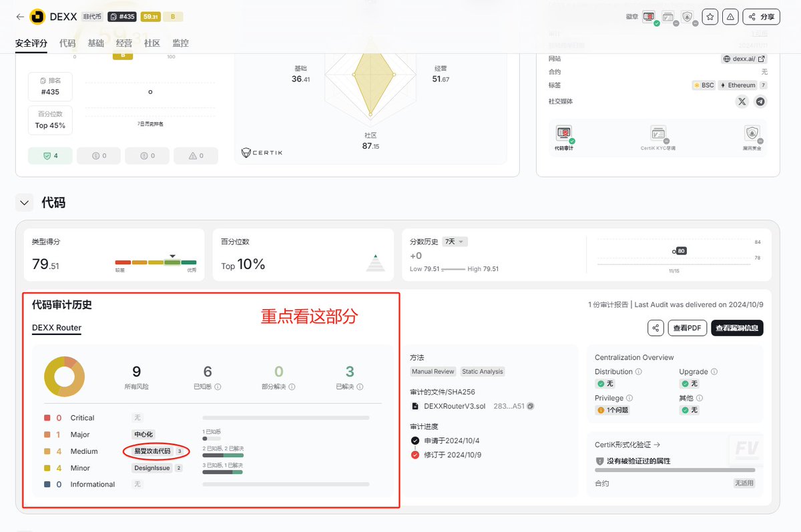Open the DEXXRouterV3.sol file
The width and height of the screenshot is (801, 532).
tap(455, 406)
